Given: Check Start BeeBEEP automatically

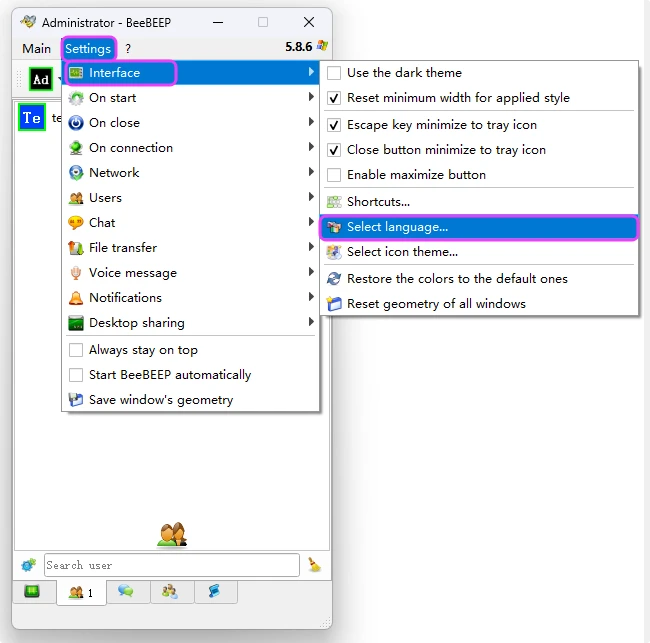Looking at the screenshot, I should pos(76,375).
